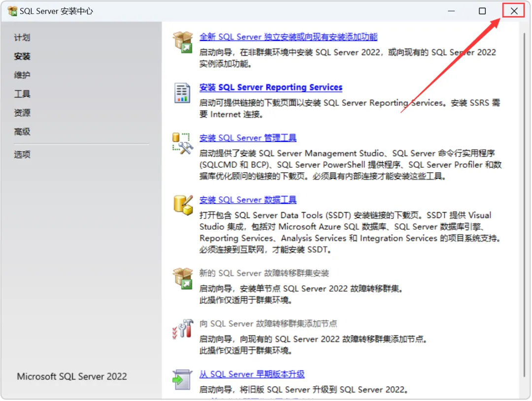Switch to the 维护 section
Image resolution: width=532 pixels, height=401 pixels.
pos(22,75)
